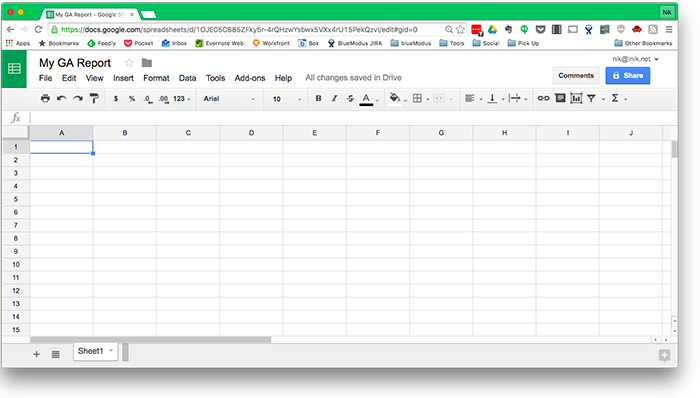Toggle italic formatting
The height and width of the screenshot is (398, 700).
click(x=334, y=99)
